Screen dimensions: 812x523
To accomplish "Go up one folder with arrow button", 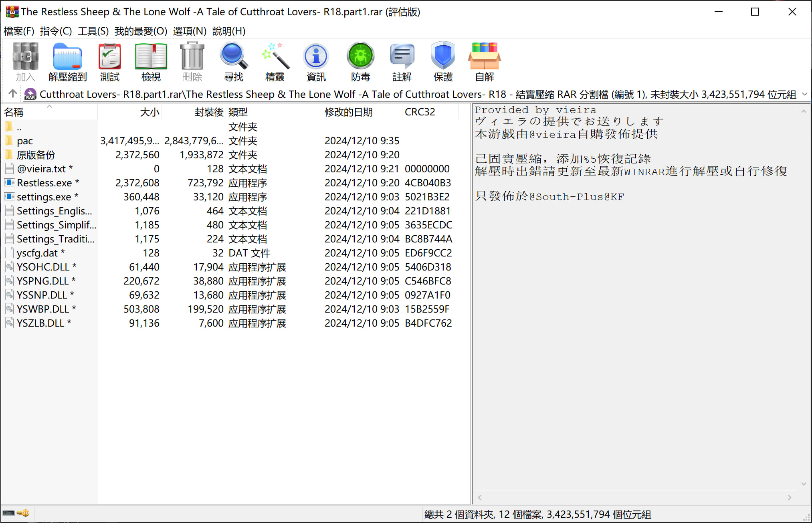I will click(x=12, y=94).
